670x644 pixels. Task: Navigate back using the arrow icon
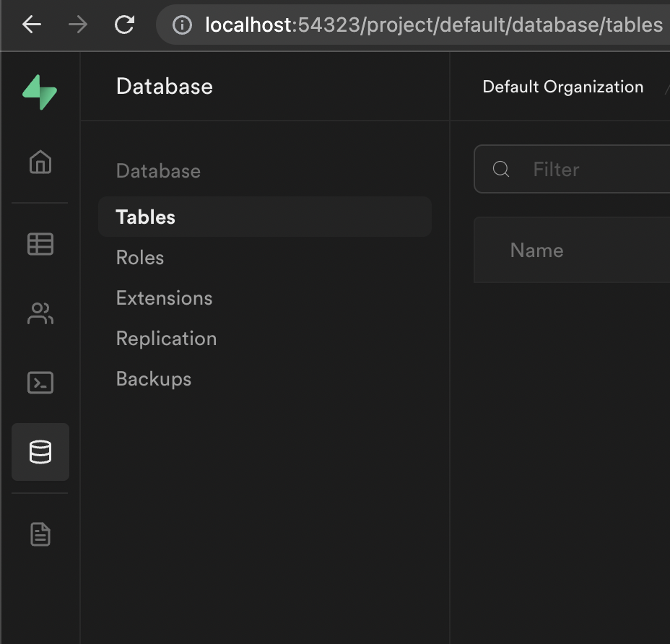[31, 25]
